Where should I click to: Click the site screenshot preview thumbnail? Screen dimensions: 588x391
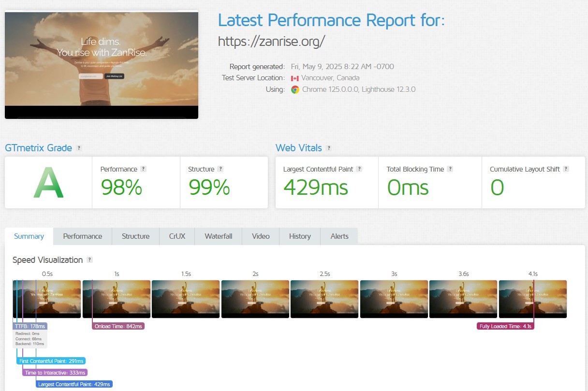coord(102,65)
